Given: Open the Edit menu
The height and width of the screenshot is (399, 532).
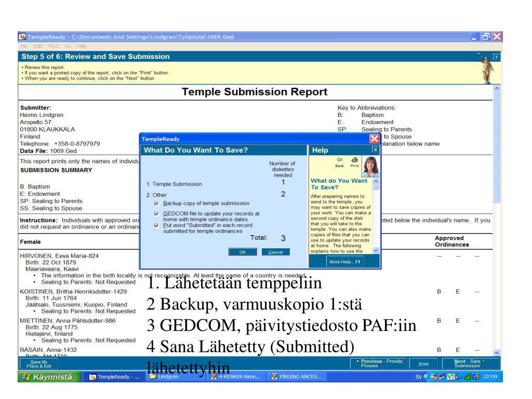Looking at the screenshot, I should pyautogui.click(x=37, y=46).
